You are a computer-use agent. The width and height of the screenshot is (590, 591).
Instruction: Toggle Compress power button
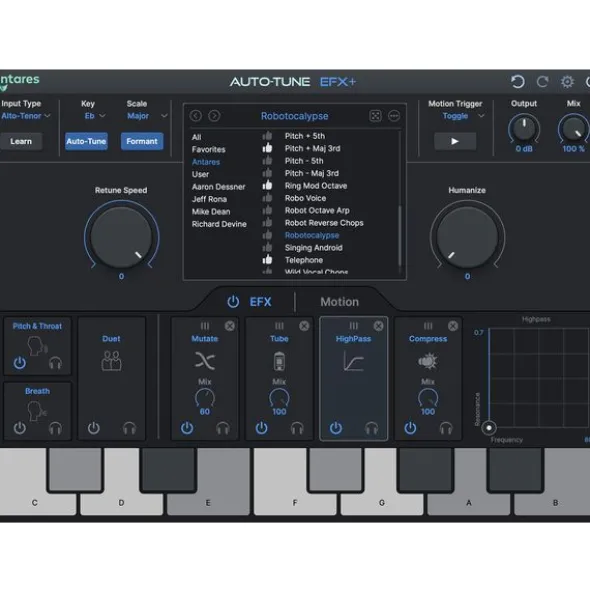click(x=410, y=428)
